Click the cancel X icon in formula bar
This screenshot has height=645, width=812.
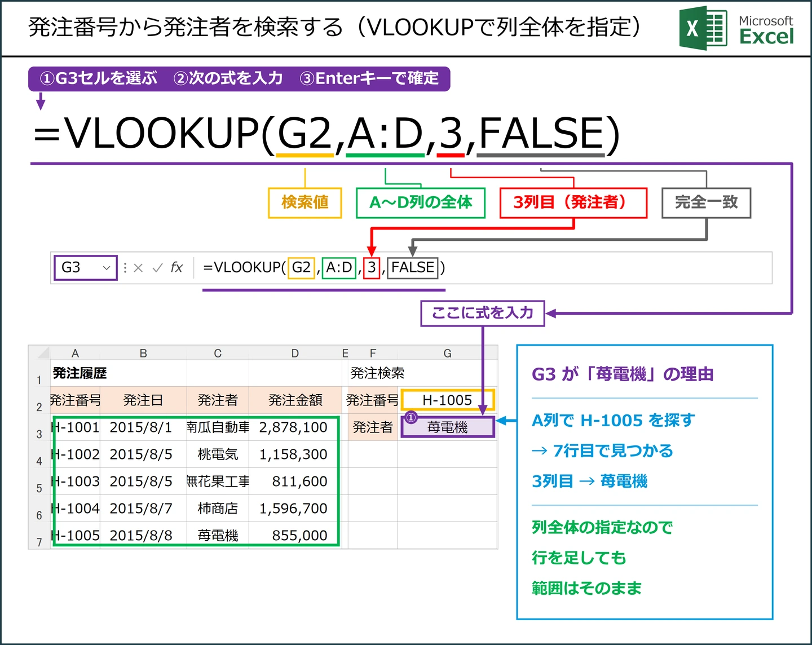click(138, 268)
